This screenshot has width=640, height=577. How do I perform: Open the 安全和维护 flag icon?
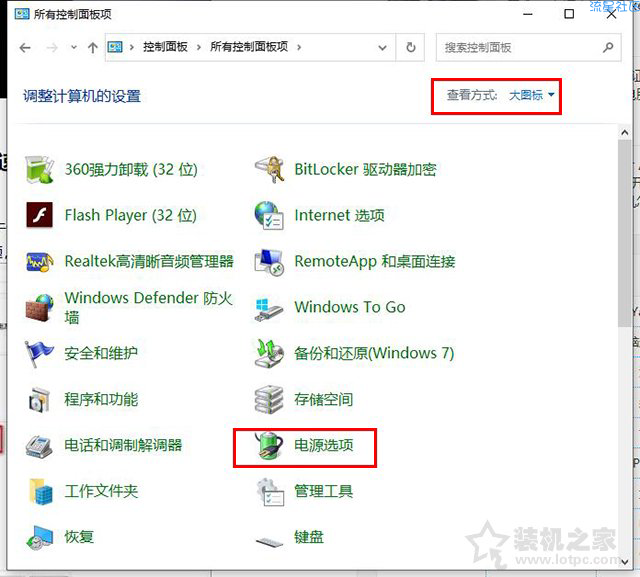38,353
